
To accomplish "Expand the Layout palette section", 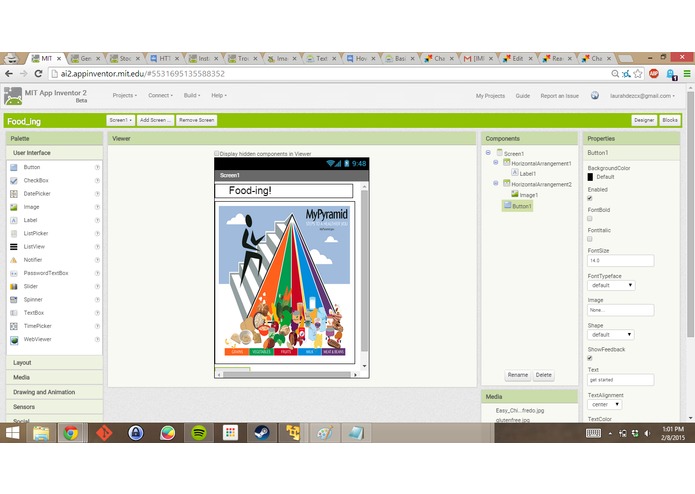I will pos(55,362).
